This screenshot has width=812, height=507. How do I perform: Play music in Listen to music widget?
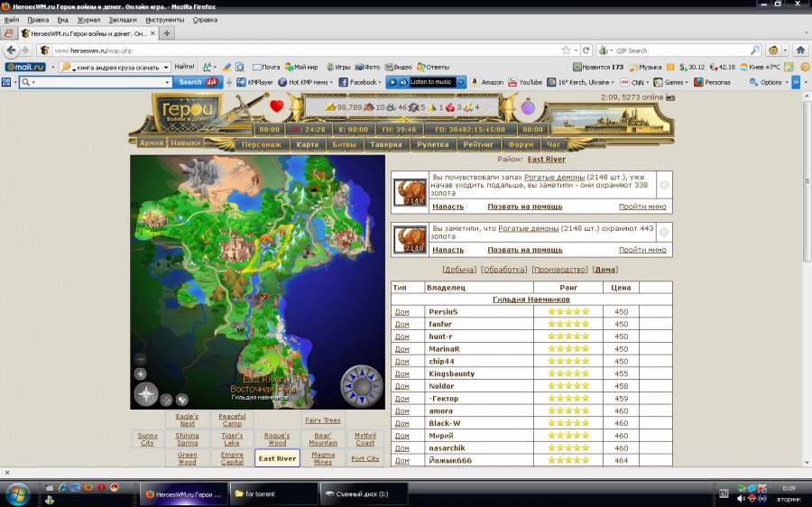(392, 82)
